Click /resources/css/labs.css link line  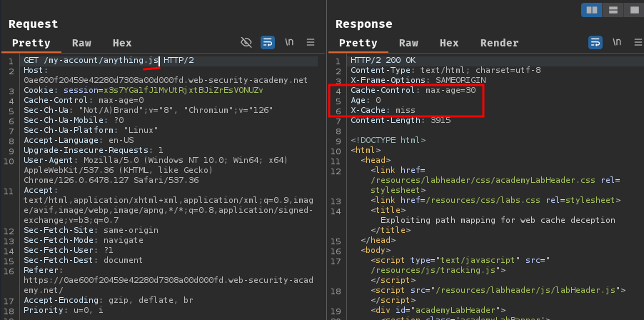(495, 201)
